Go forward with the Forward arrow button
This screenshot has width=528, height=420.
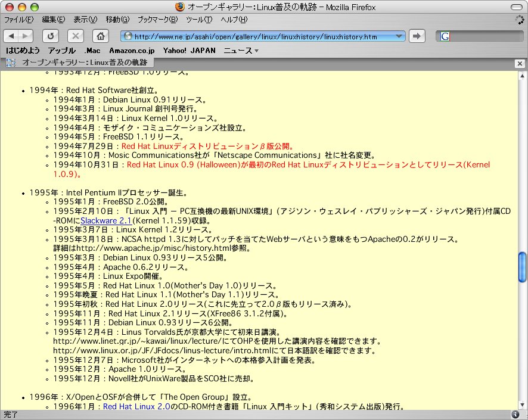pyautogui.click(x=26, y=36)
